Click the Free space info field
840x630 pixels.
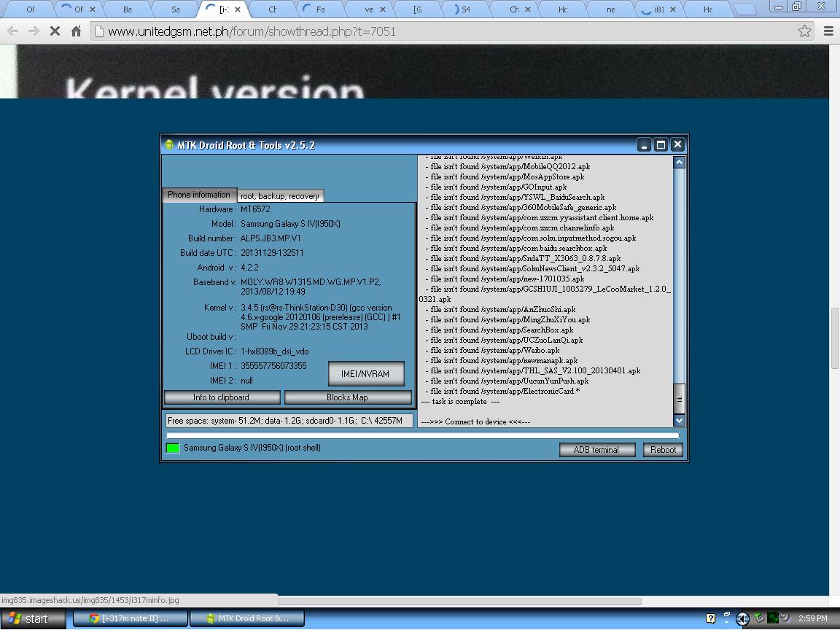(x=289, y=421)
